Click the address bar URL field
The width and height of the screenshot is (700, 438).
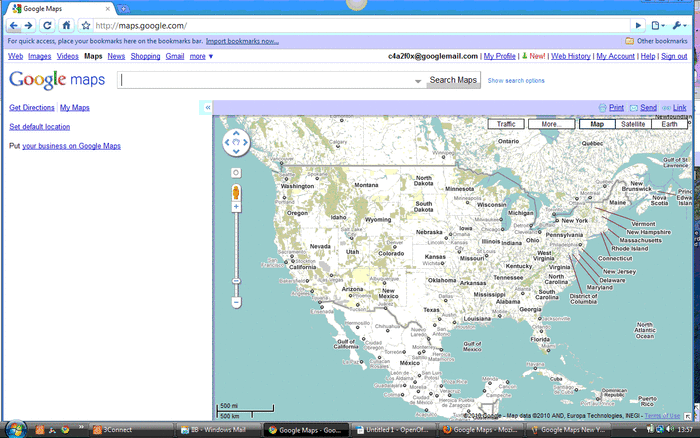[362, 25]
